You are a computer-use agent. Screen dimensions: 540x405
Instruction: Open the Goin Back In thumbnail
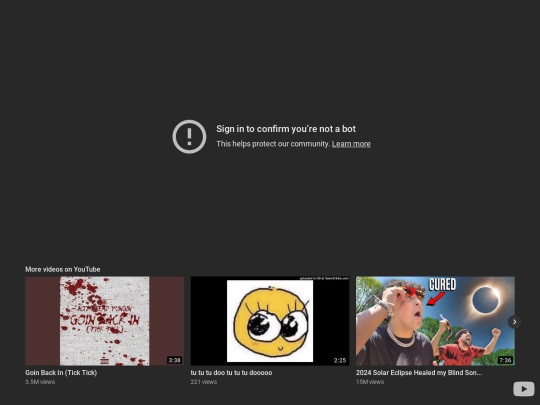coord(104,321)
